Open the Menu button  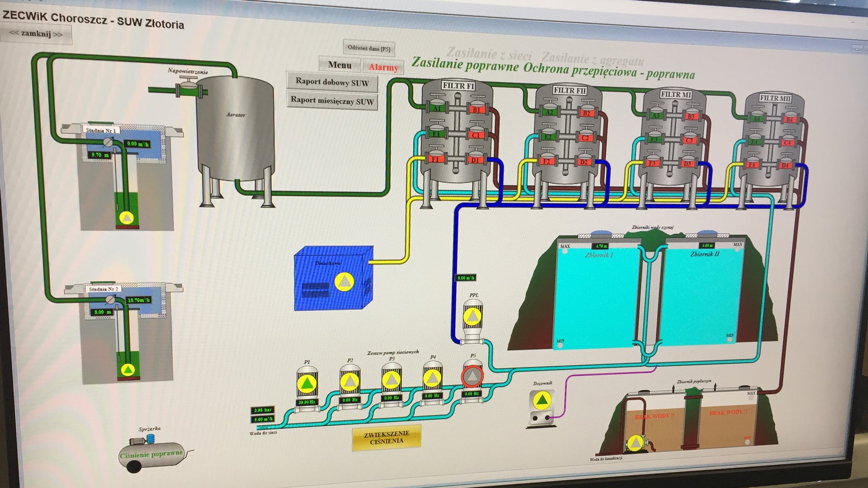(x=339, y=65)
